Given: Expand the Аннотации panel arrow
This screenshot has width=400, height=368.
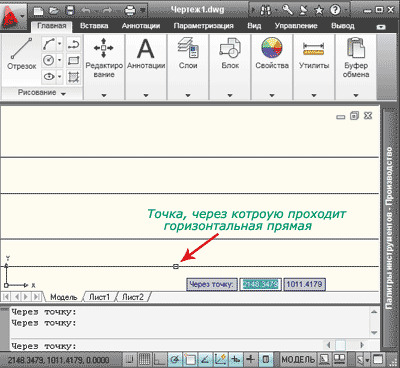Looking at the screenshot, I should [x=146, y=95].
